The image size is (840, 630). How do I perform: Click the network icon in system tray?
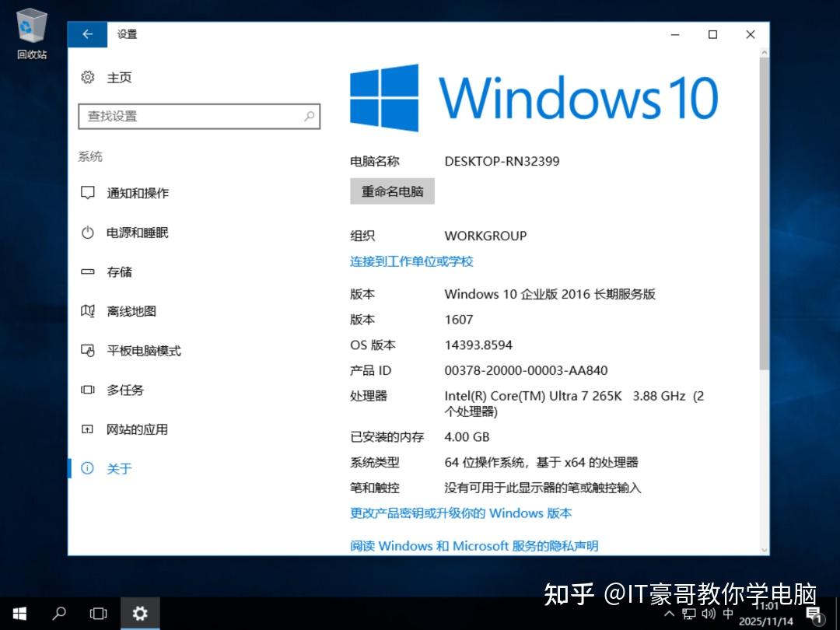click(x=688, y=614)
